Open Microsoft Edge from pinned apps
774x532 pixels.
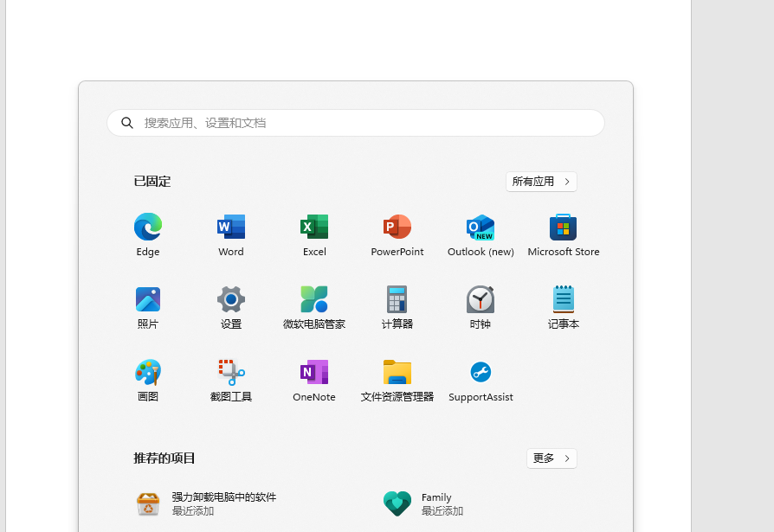[x=148, y=228]
